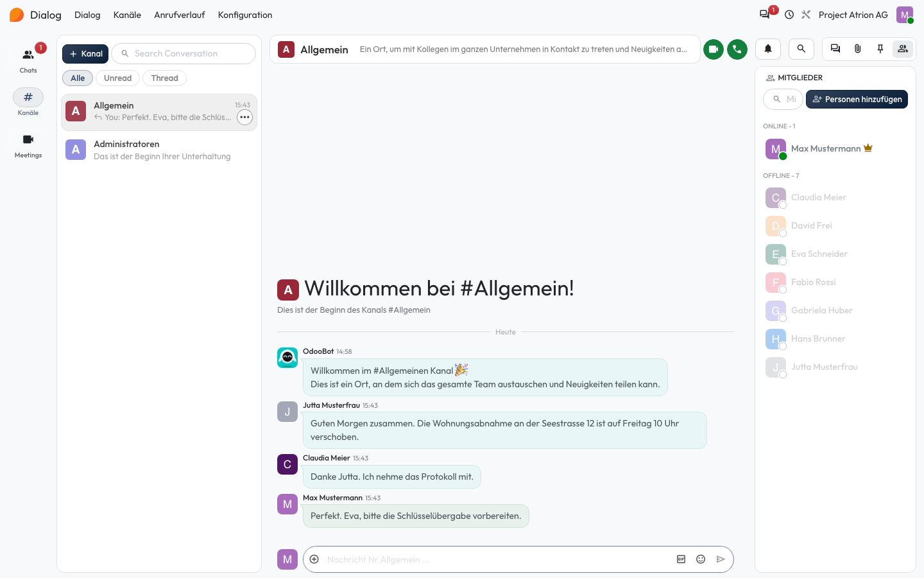924x578 pixels.
Task: Start a video call in Allgemein
Action: pos(714,49)
